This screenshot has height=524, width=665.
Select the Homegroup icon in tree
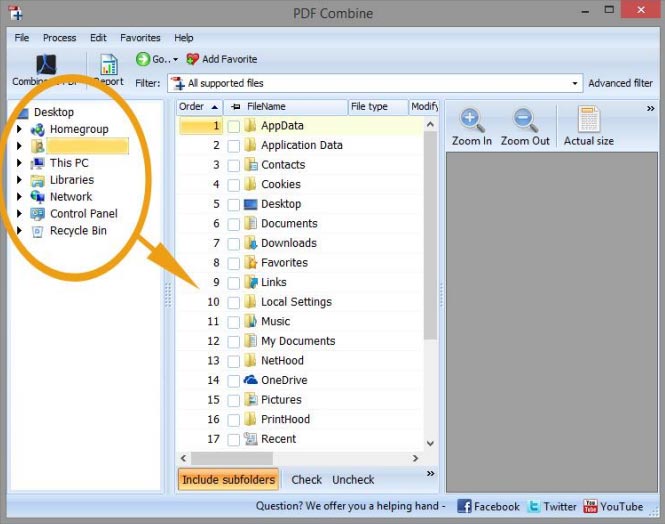37,129
